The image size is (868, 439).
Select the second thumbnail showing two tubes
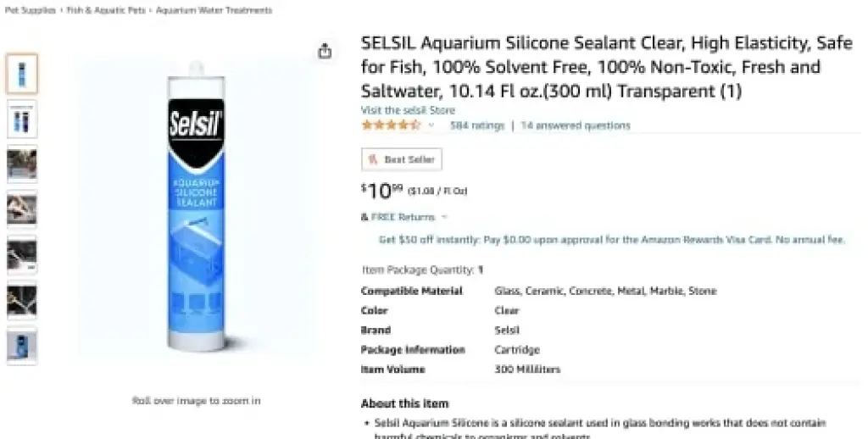[22, 119]
